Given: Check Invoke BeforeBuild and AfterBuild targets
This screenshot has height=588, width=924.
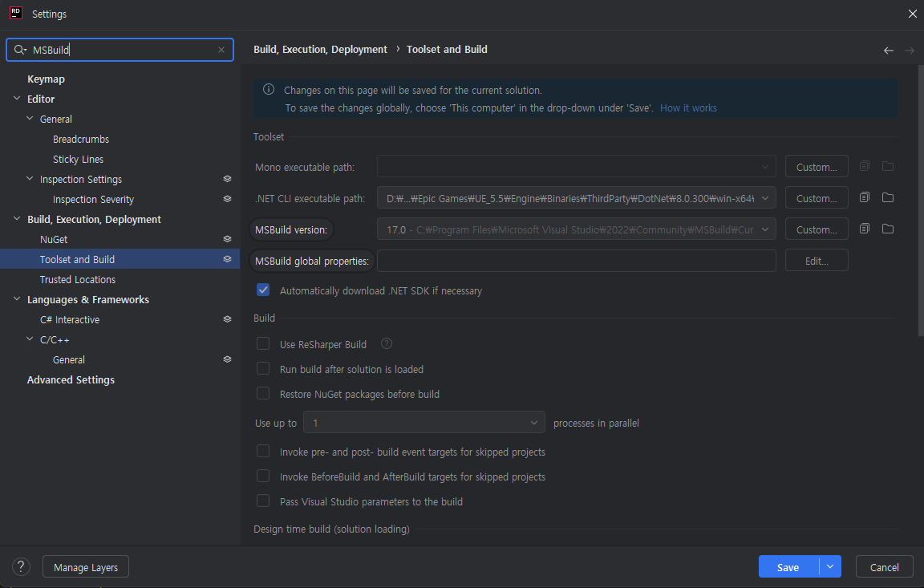Looking at the screenshot, I should [263, 476].
